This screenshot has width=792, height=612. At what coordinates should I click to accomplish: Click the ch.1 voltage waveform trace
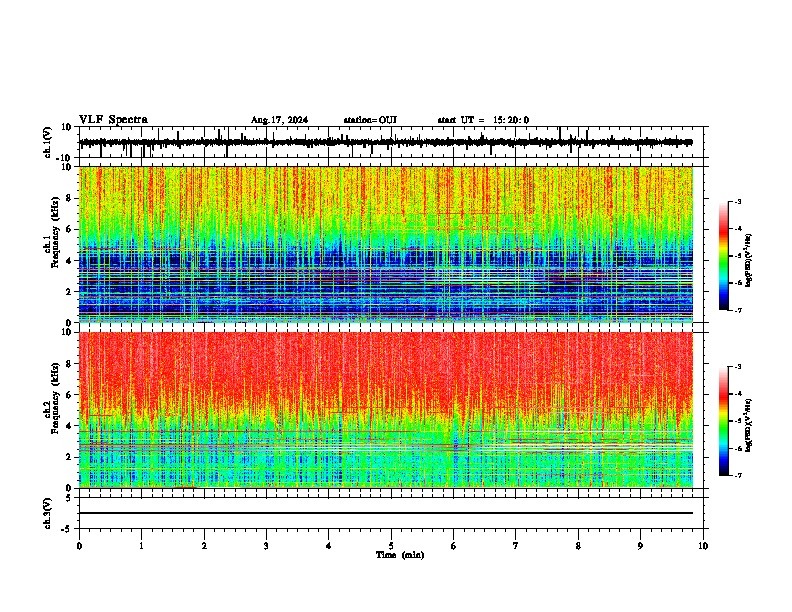(x=386, y=142)
